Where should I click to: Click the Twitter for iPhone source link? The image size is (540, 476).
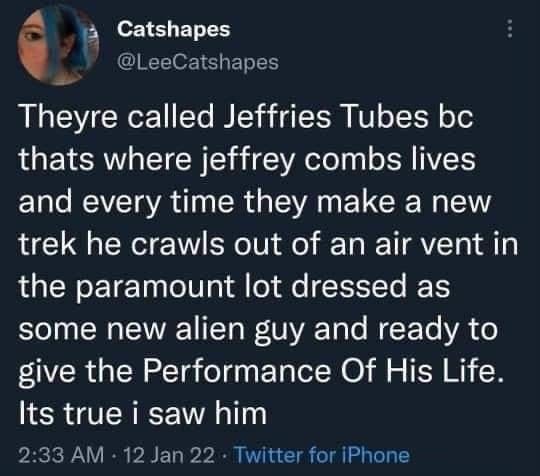[x=322, y=455]
